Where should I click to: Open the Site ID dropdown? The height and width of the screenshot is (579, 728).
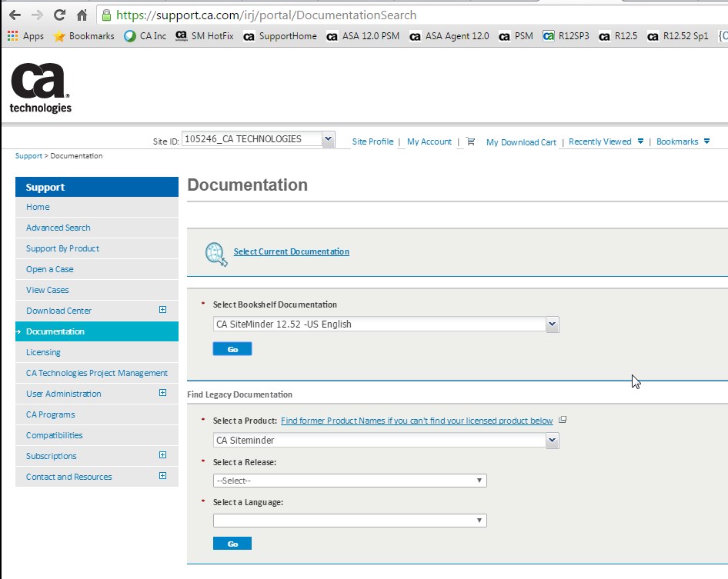(x=327, y=138)
